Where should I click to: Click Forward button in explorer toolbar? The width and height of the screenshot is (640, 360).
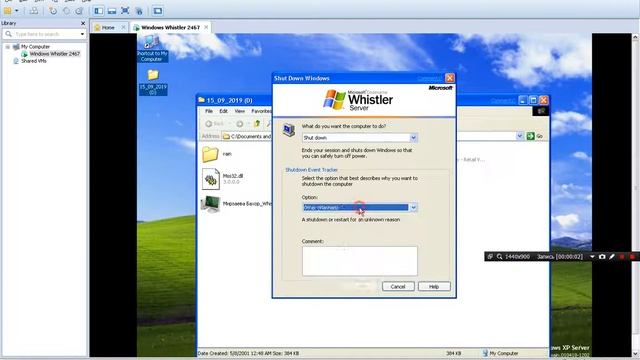pos(240,124)
